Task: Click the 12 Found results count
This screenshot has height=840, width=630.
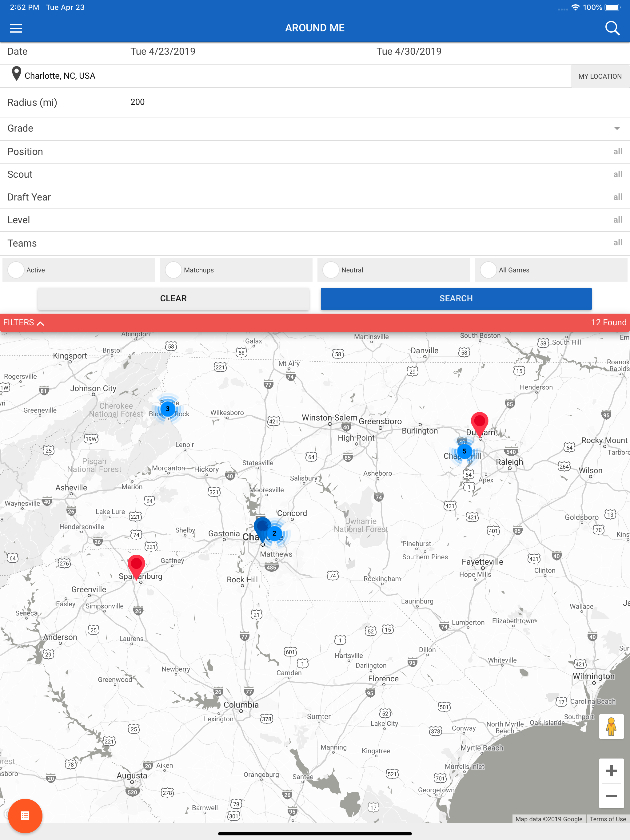Action: pos(608,323)
